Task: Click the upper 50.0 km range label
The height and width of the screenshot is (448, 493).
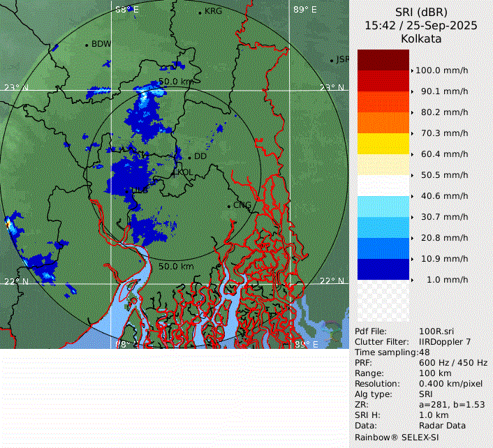Action: pyautogui.click(x=176, y=82)
